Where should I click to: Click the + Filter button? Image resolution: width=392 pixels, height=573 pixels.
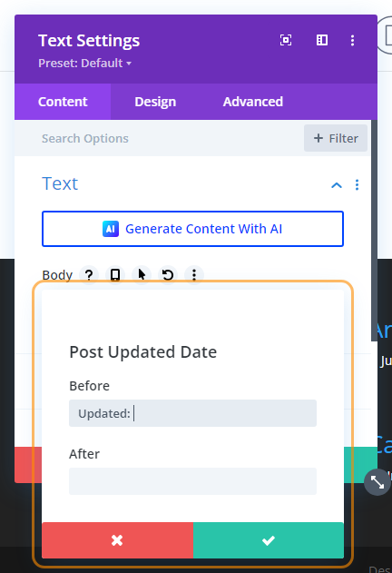[x=336, y=138]
